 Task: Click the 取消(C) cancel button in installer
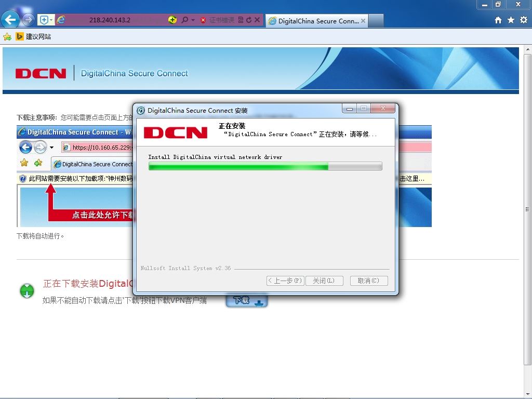pyautogui.click(x=369, y=281)
